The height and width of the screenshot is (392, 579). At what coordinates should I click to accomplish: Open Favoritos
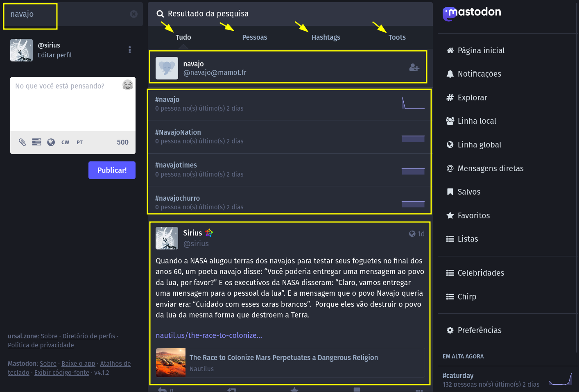click(468, 215)
